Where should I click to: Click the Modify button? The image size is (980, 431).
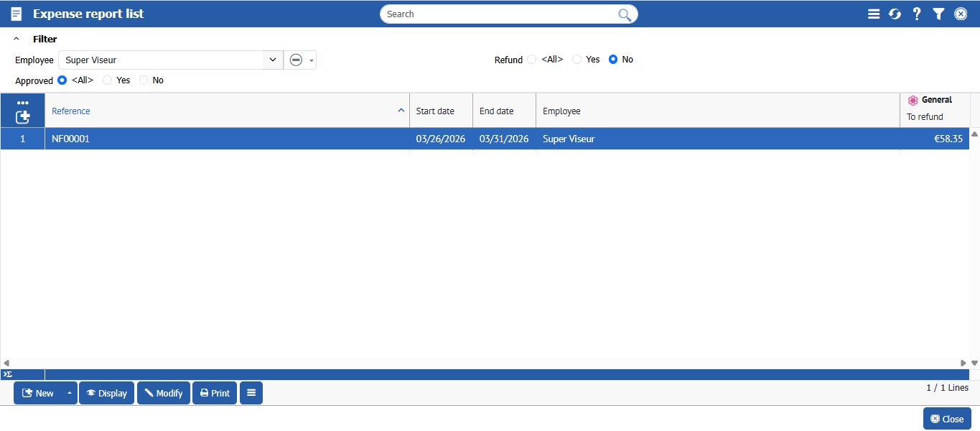[x=164, y=393]
